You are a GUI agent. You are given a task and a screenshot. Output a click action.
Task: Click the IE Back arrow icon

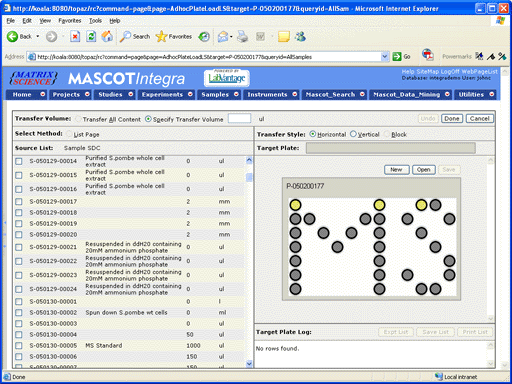click(x=13, y=36)
